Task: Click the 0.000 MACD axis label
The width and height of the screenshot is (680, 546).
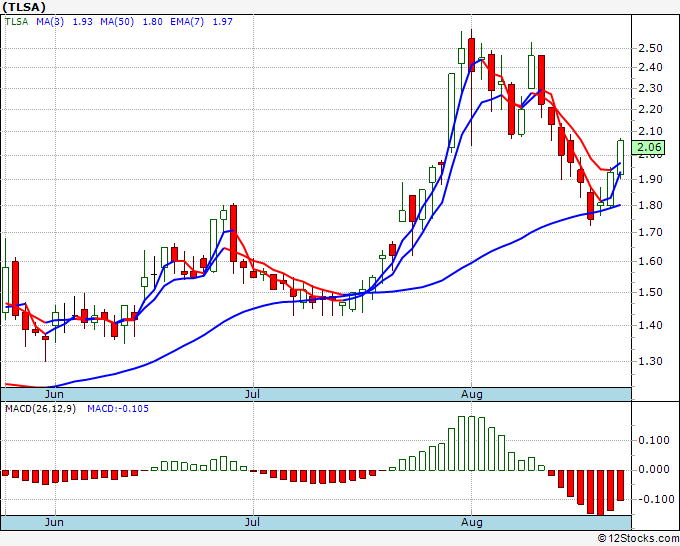Action: pos(654,469)
